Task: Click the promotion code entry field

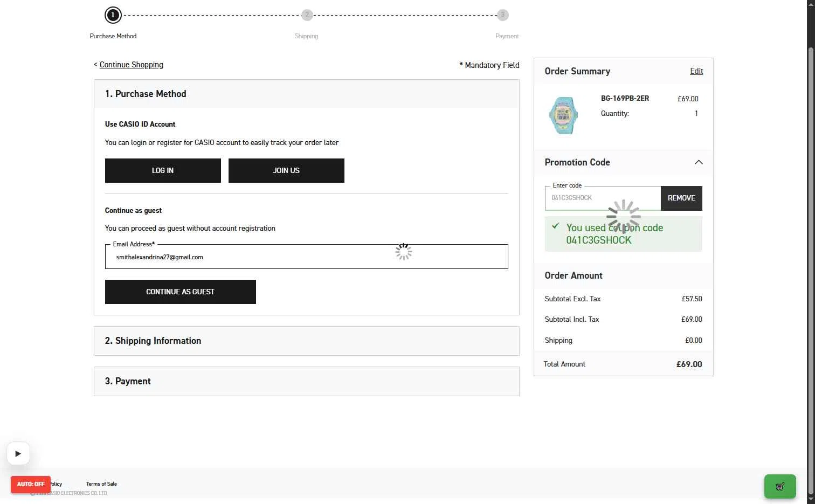Action: point(603,198)
